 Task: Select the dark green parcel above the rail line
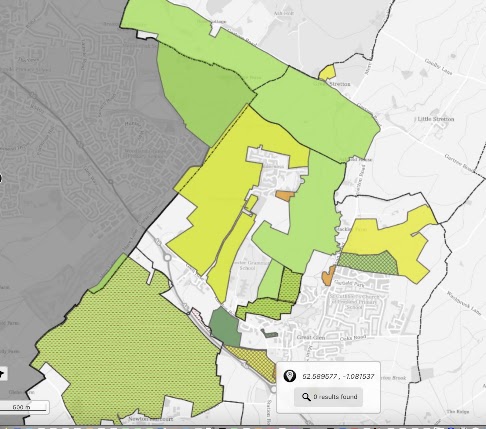(x=225, y=327)
